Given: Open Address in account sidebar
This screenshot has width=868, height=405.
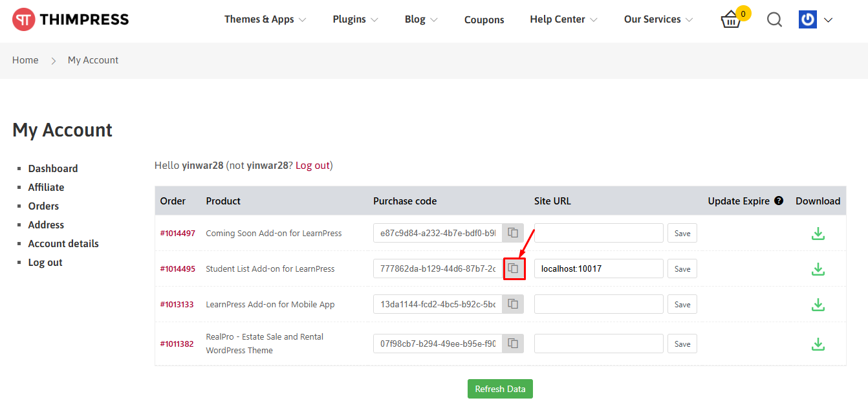Looking at the screenshot, I should tap(46, 224).
